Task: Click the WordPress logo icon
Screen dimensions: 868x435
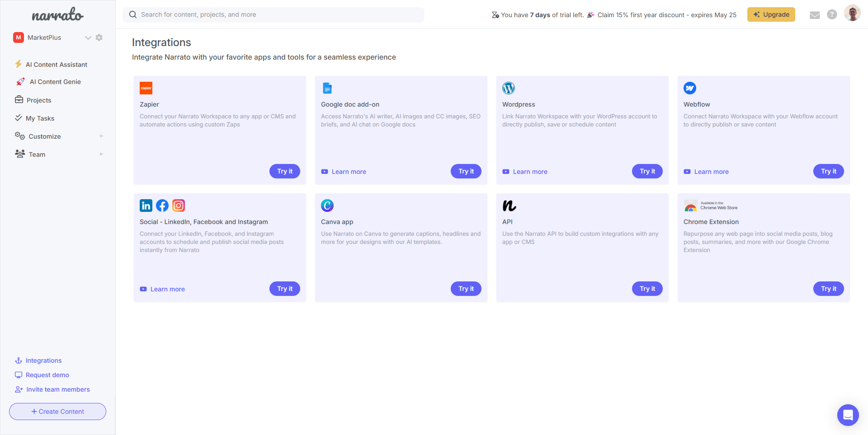Action: [x=509, y=88]
